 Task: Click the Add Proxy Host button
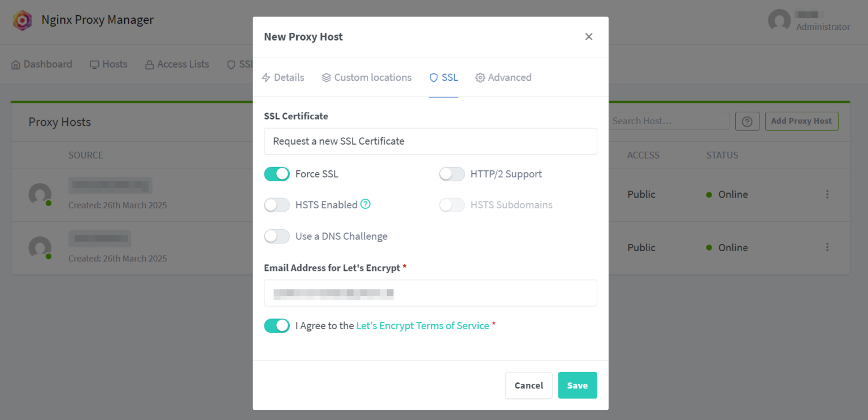801,121
